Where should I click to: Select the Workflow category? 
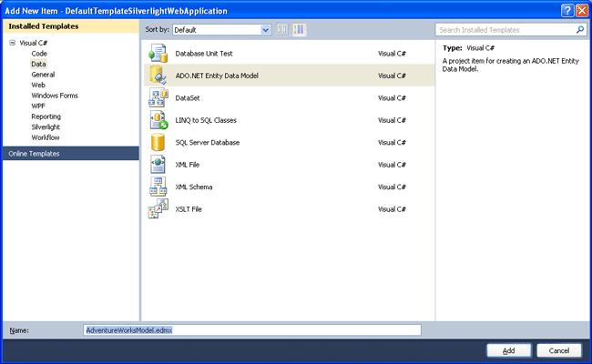coord(46,137)
